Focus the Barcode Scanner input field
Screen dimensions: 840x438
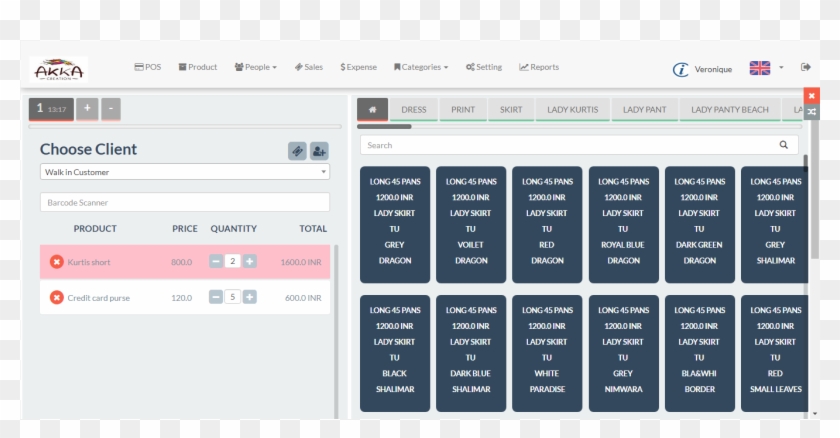185,202
